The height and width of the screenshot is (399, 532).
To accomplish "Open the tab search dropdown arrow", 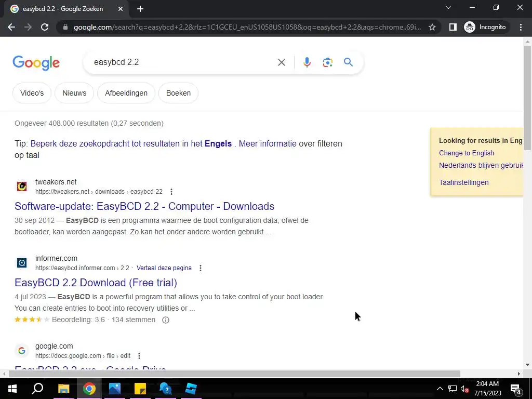I will point(448,7).
